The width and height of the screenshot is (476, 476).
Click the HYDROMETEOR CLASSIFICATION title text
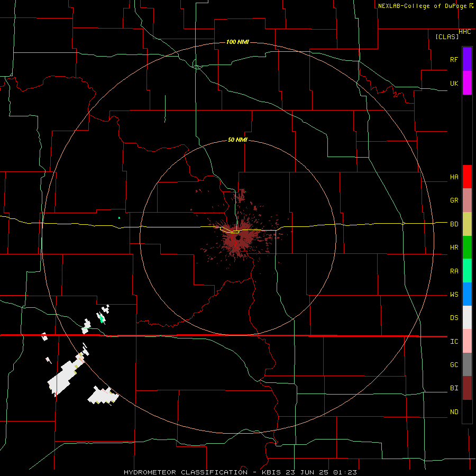pos(185,472)
